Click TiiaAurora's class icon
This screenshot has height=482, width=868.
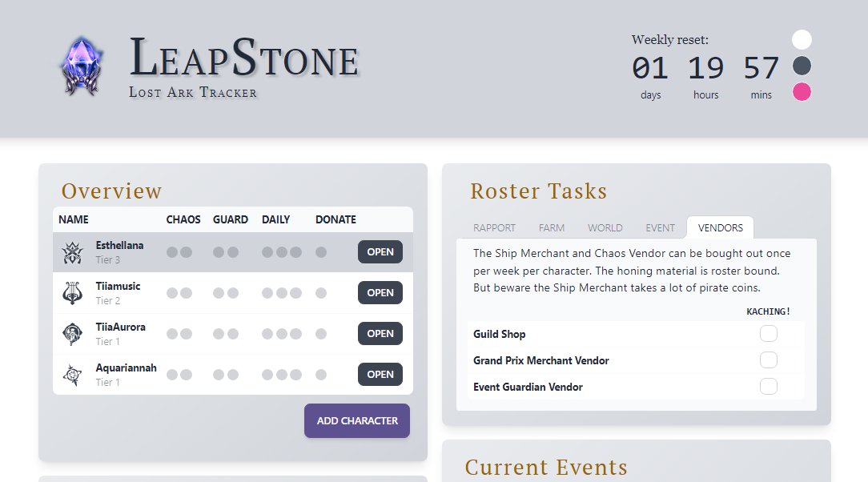(73, 334)
